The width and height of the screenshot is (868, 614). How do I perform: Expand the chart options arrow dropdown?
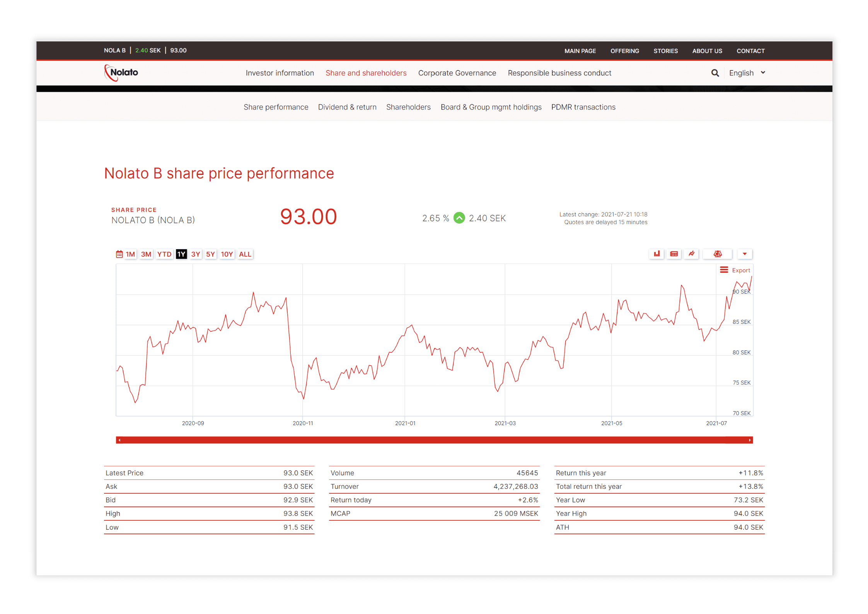point(744,254)
